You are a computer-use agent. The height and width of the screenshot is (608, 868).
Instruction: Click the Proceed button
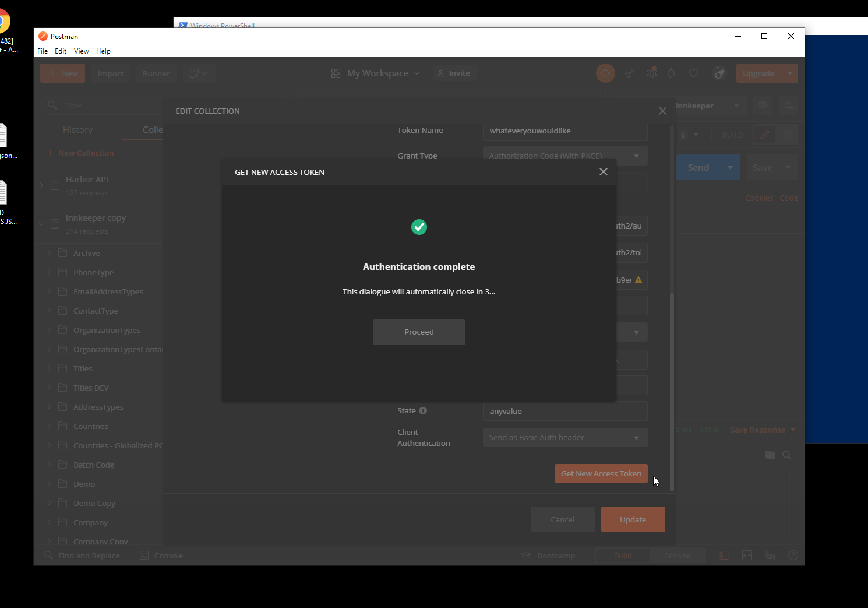click(419, 332)
